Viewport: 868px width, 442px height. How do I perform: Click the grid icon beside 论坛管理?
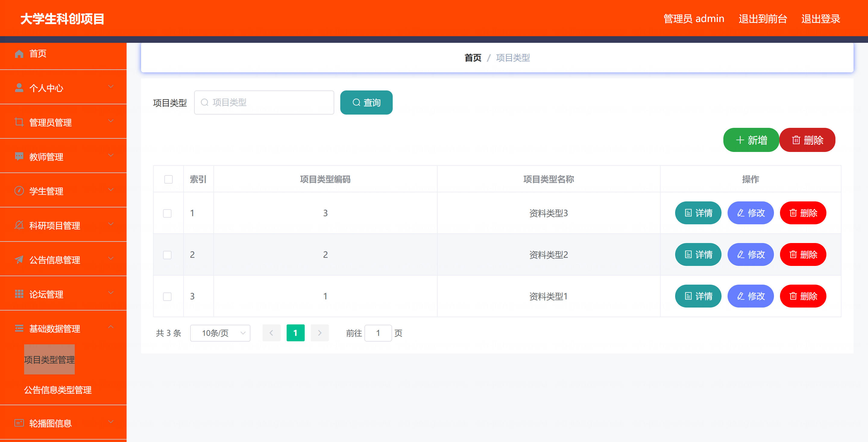pyautogui.click(x=19, y=294)
